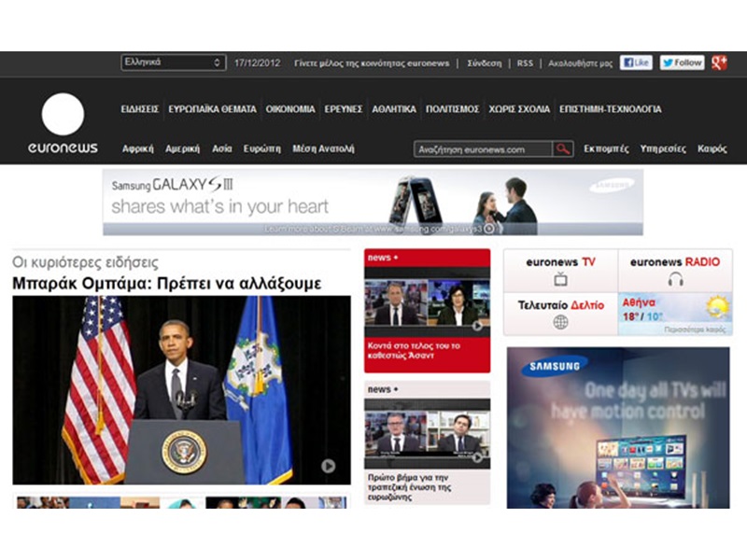The width and height of the screenshot is (747, 560).
Task: Click the banking union news thumbnail
Action: (428, 434)
